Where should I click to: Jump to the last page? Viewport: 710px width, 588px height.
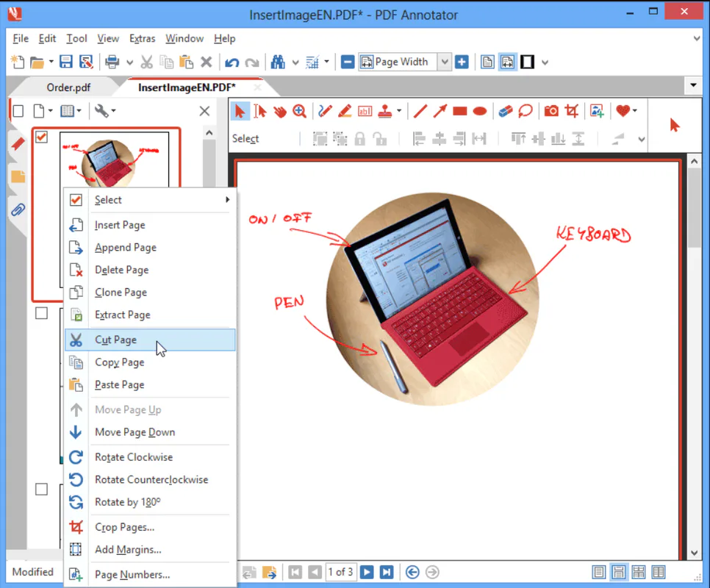click(386, 572)
